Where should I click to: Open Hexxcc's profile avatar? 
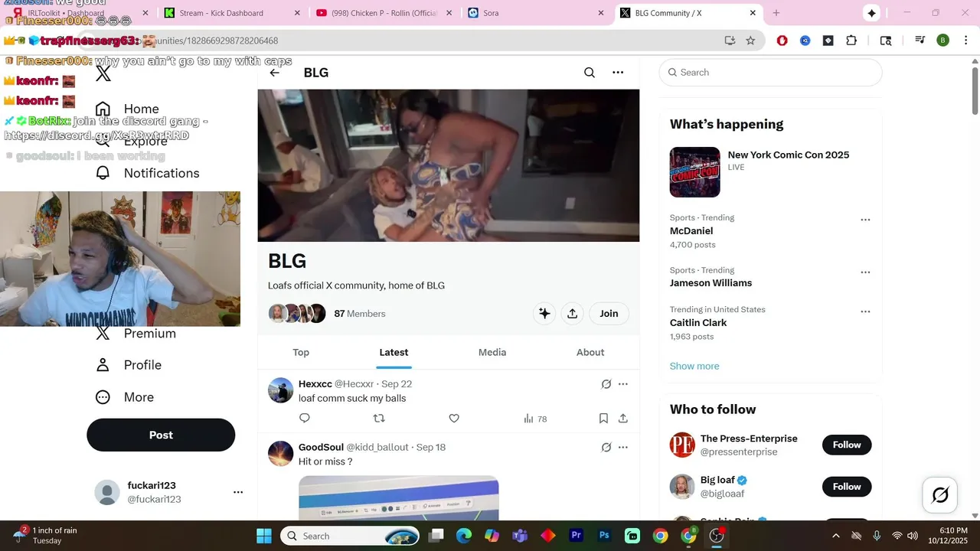281,390
